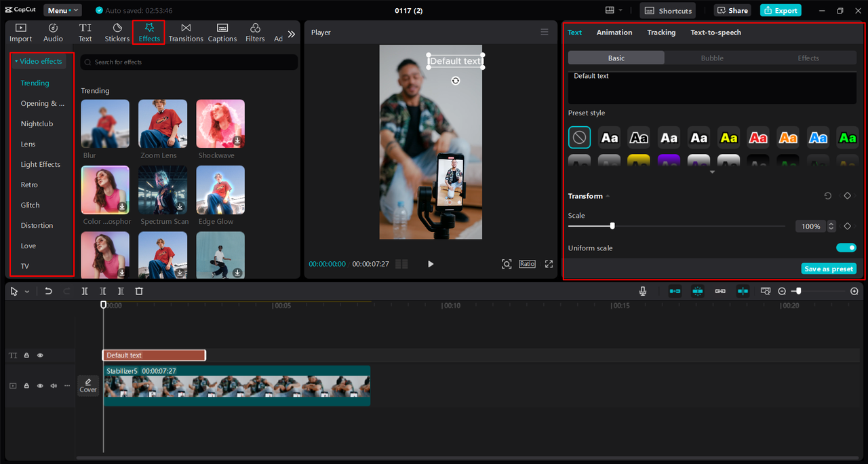Select the Light Effects category
Image resolution: width=868 pixels, height=464 pixels.
pyautogui.click(x=41, y=164)
